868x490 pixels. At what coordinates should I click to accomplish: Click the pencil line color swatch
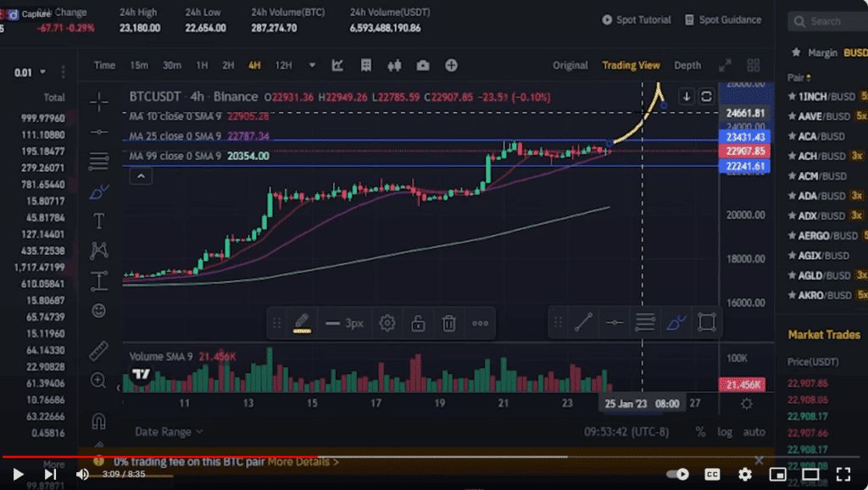click(302, 323)
